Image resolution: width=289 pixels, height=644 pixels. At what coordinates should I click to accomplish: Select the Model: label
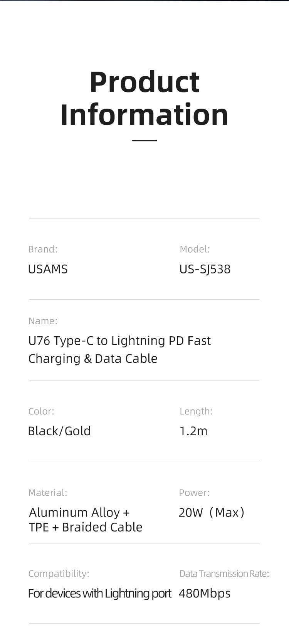tap(195, 249)
